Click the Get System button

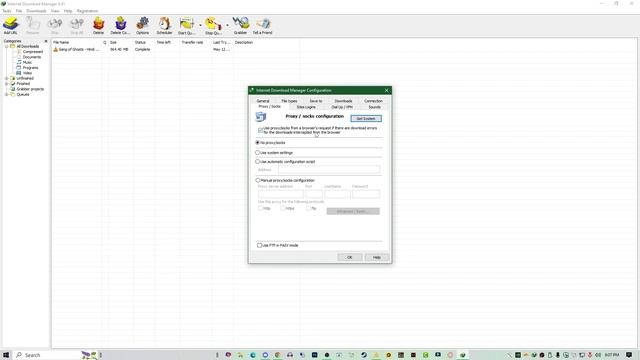click(366, 118)
